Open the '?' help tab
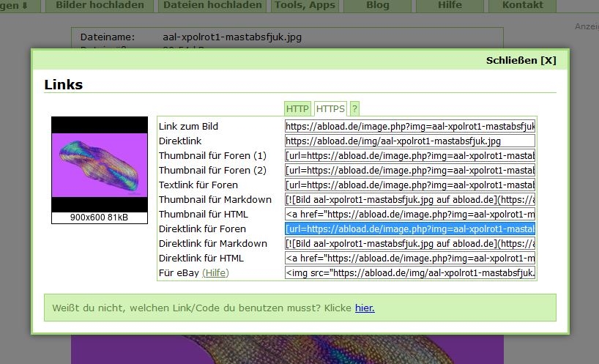The height and width of the screenshot is (364, 599). pos(354,108)
